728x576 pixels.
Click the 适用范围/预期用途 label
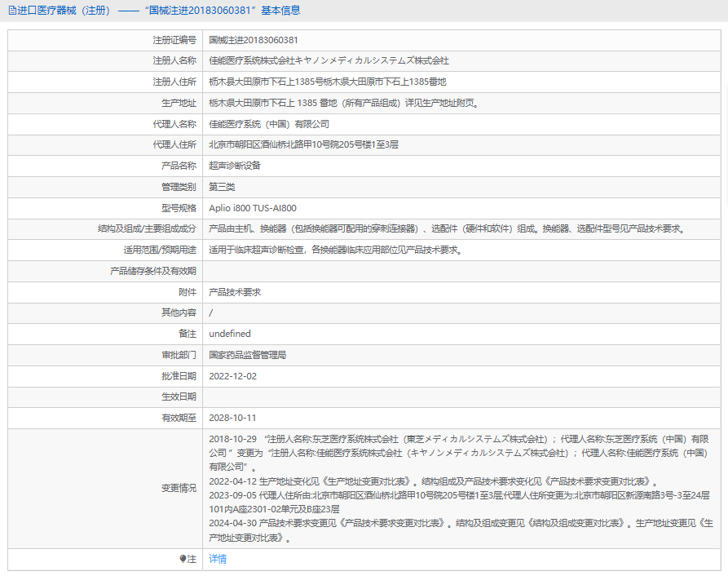pyautogui.click(x=160, y=250)
